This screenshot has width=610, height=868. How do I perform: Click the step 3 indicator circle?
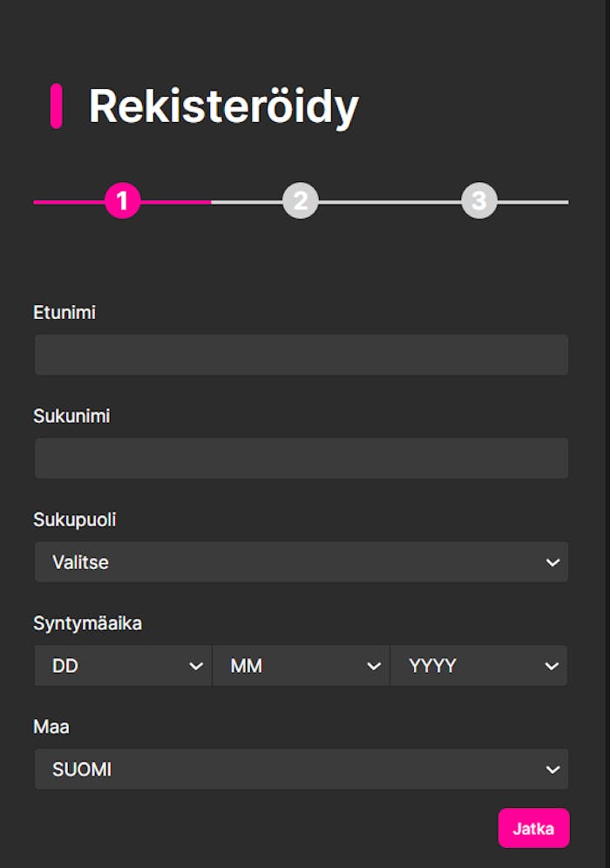479,201
